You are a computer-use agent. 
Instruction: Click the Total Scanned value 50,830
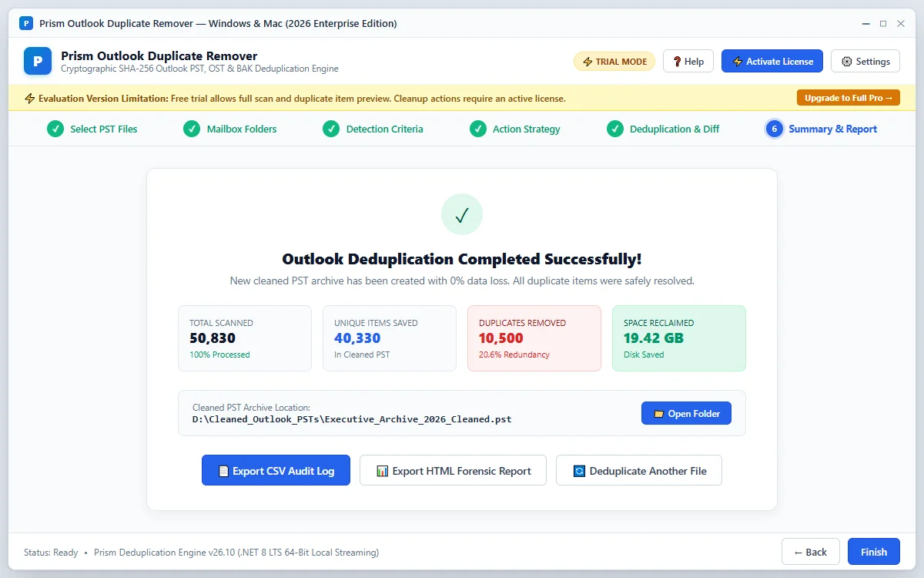coord(213,338)
